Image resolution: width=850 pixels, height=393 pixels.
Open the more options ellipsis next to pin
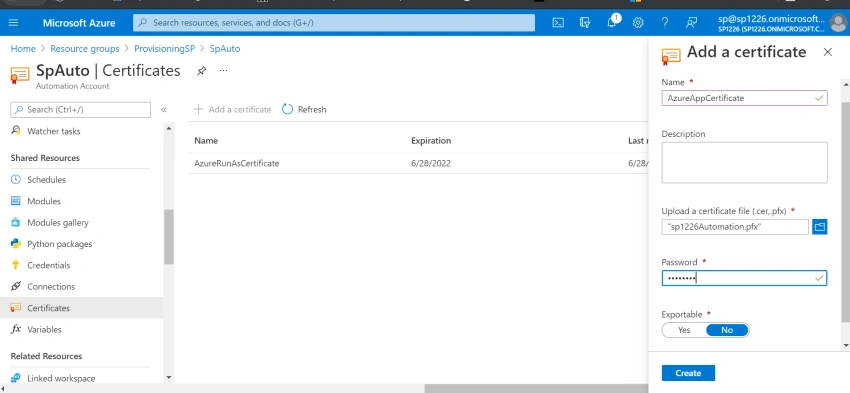(223, 71)
